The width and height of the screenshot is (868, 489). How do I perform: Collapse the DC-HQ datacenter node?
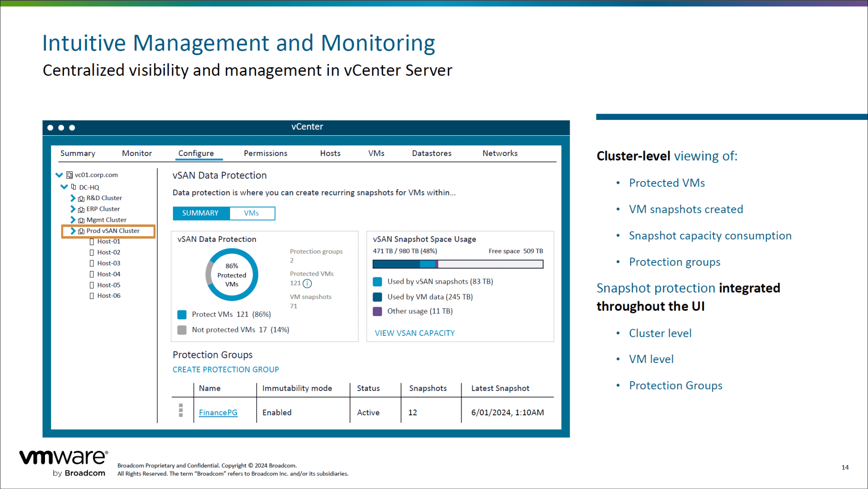click(64, 187)
